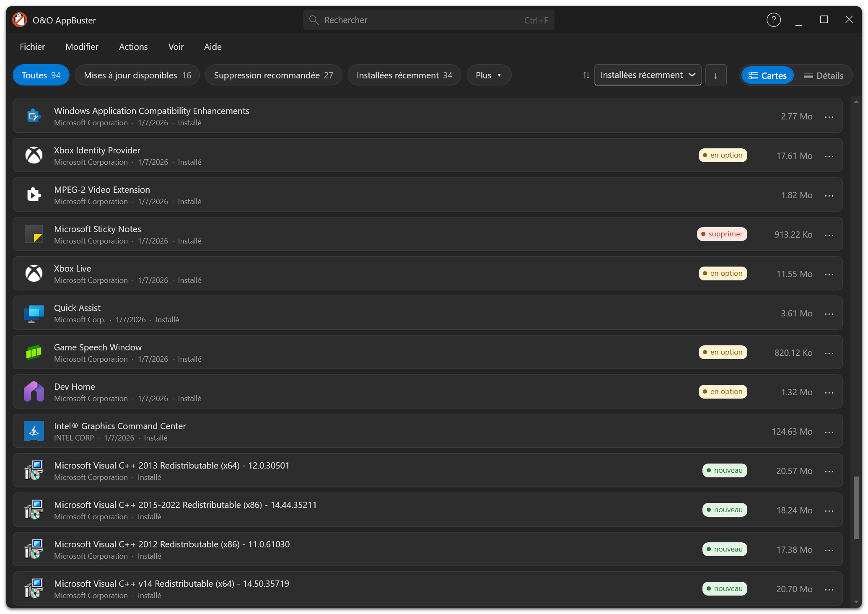Open more options for Xbox Identity Provider
Screen dimensions: 868x614
click(829, 156)
